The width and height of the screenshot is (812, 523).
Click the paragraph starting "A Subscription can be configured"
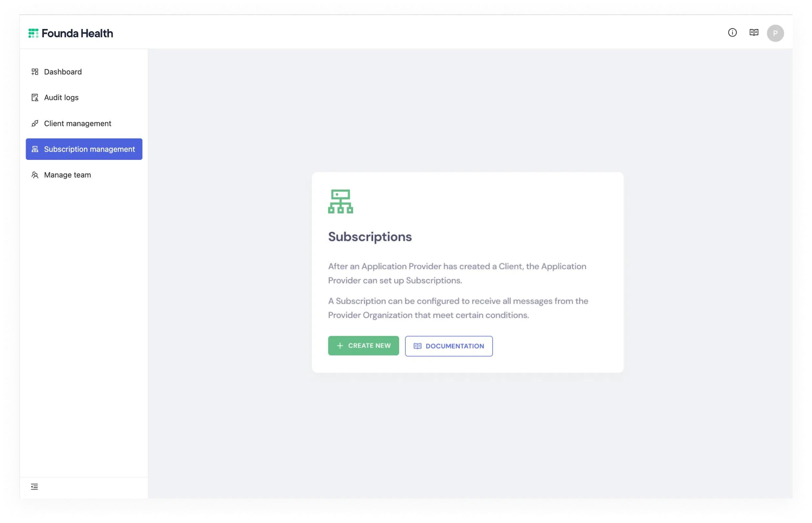click(458, 308)
